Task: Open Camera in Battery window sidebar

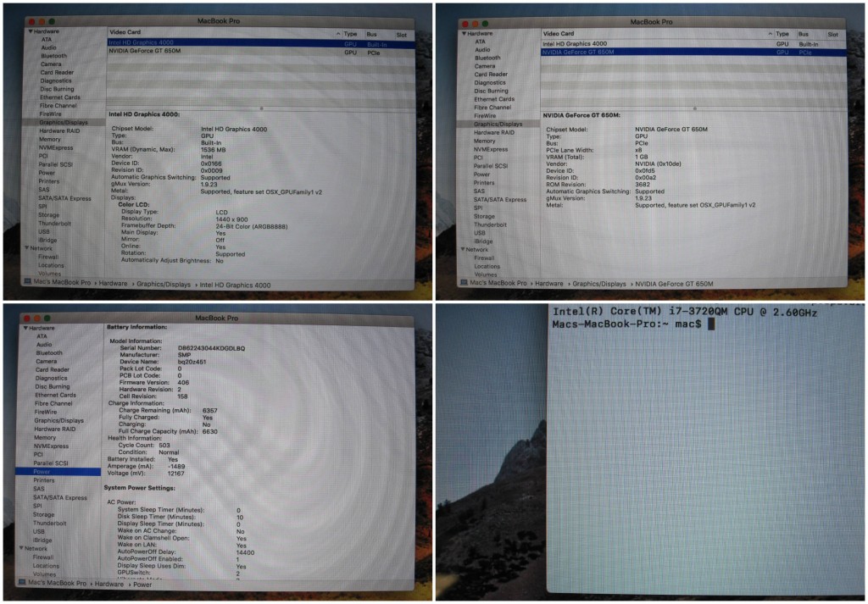Action: [47, 361]
